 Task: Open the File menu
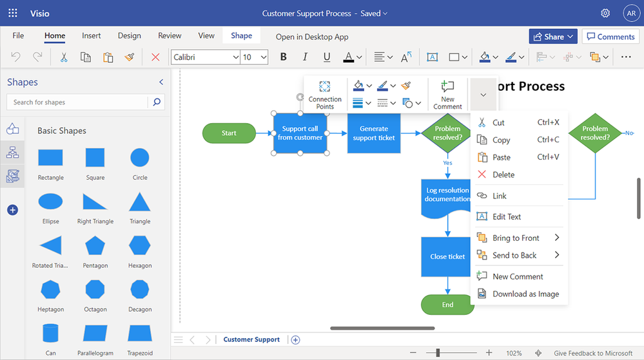coord(18,35)
